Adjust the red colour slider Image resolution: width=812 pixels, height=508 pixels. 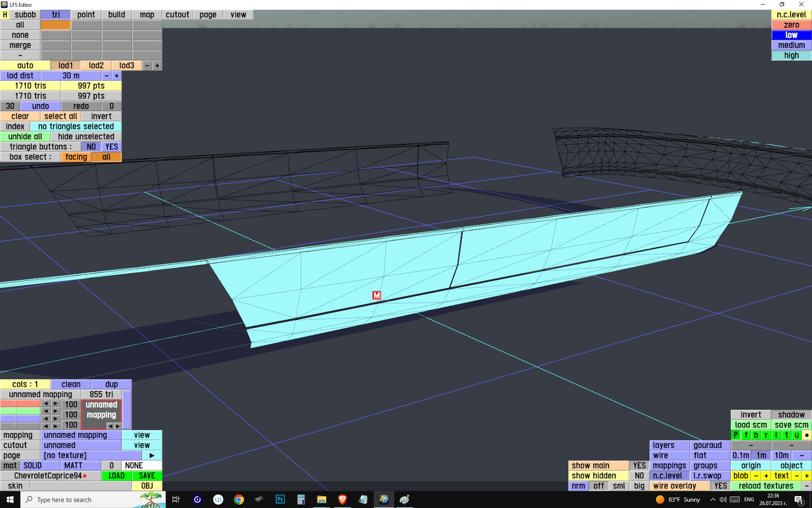(x=20, y=404)
